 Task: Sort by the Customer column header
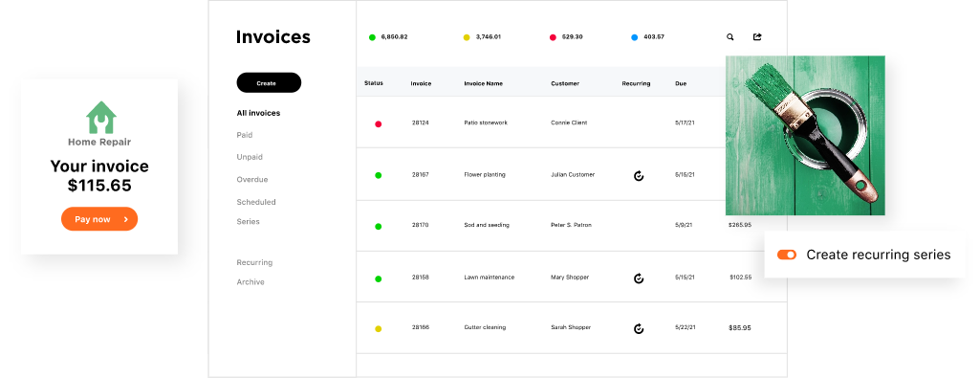coord(565,83)
